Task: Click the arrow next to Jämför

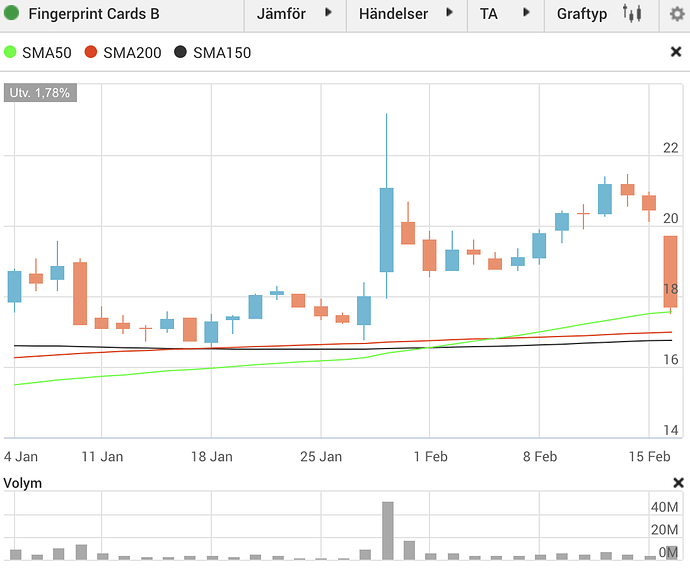Action: 328,12
